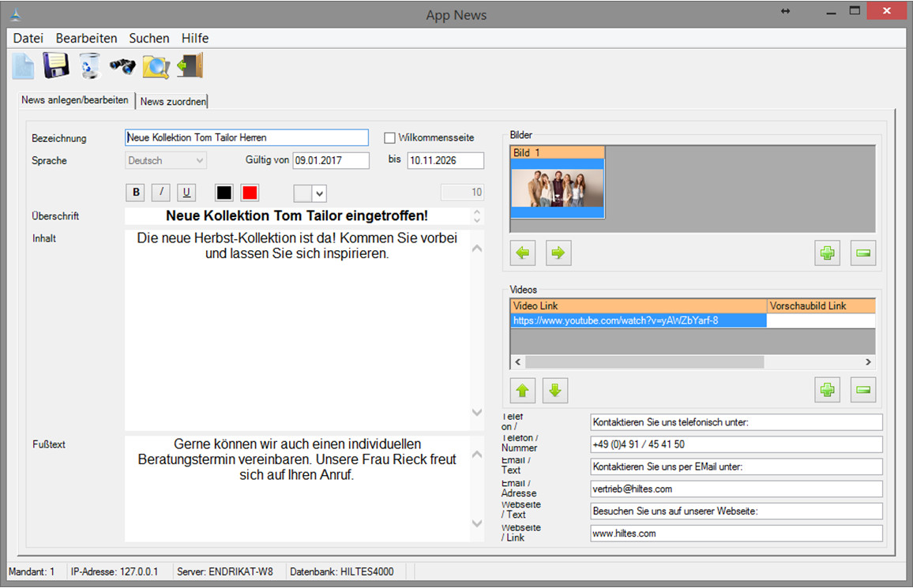Click the new document toolbar icon
Image resolution: width=913 pixels, height=588 pixels.
pos(23,66)
